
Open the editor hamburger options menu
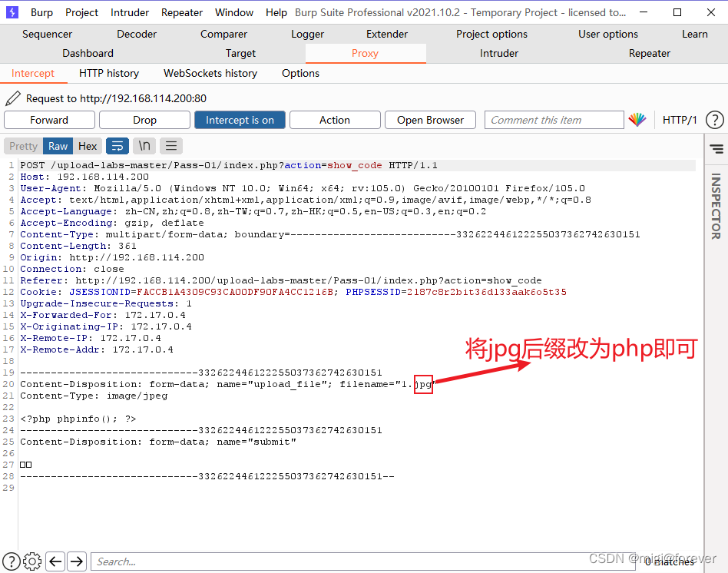[x=171, y=146]
